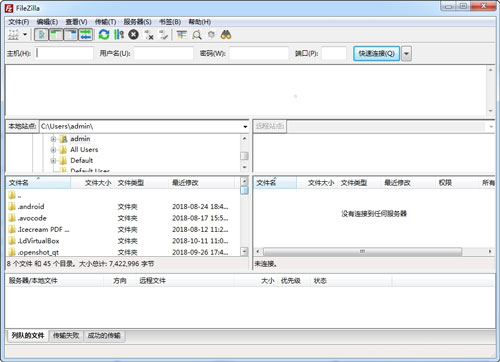Select the .LdVirtualBox folder row

coord(123,241)
